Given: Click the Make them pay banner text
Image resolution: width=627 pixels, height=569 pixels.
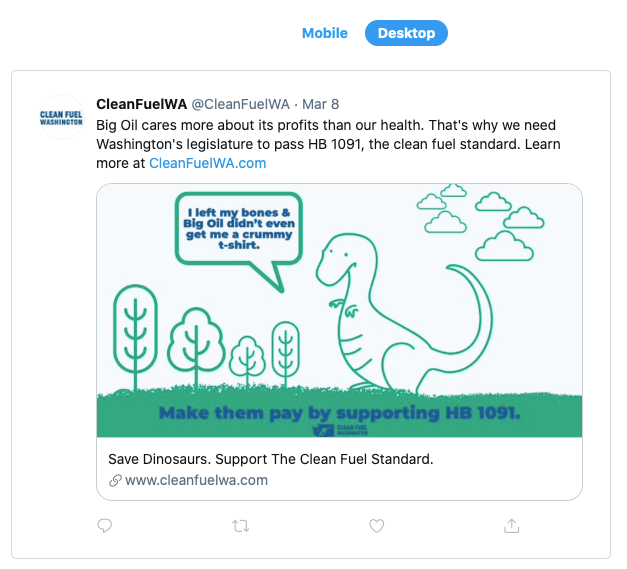Looking at the screenshot, I should [339, 413].
